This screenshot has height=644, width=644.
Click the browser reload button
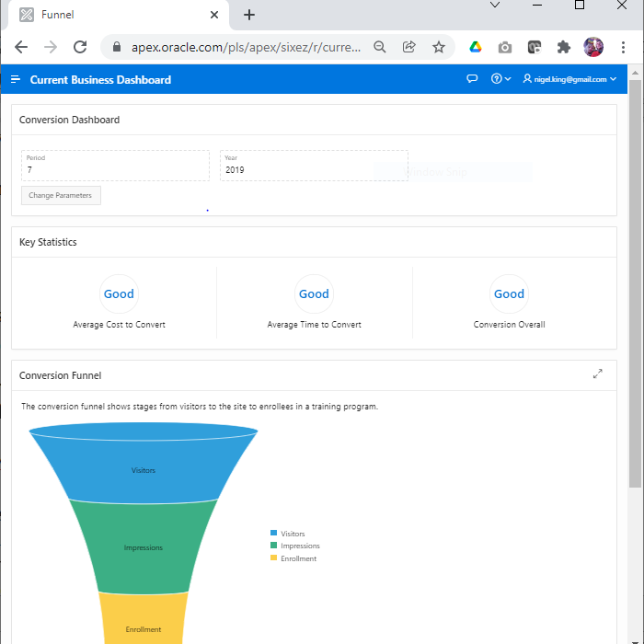pos(80,47)
